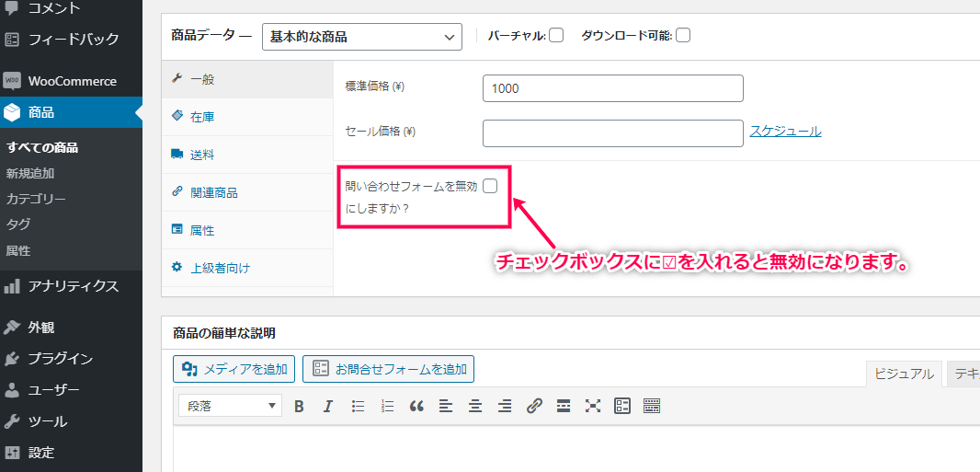This screenshot has width=980, height=472.
Task: Open フィードバック in the sidebar
Action: click(72, 40)
